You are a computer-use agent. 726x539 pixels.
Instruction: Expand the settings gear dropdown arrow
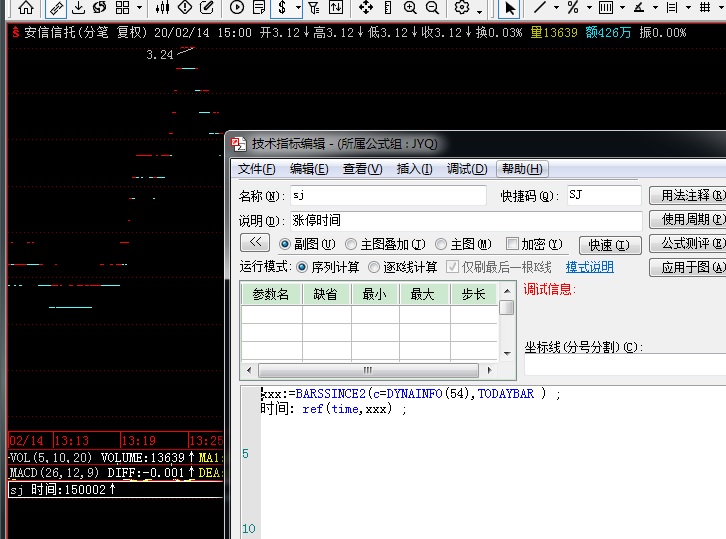(x=479, y=11)
